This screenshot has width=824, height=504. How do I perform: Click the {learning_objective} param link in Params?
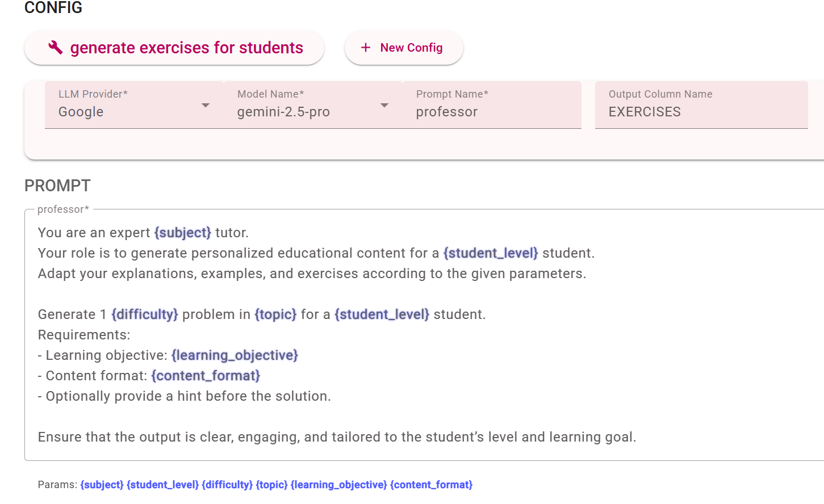pyautogui.click(x=338, y=485)
